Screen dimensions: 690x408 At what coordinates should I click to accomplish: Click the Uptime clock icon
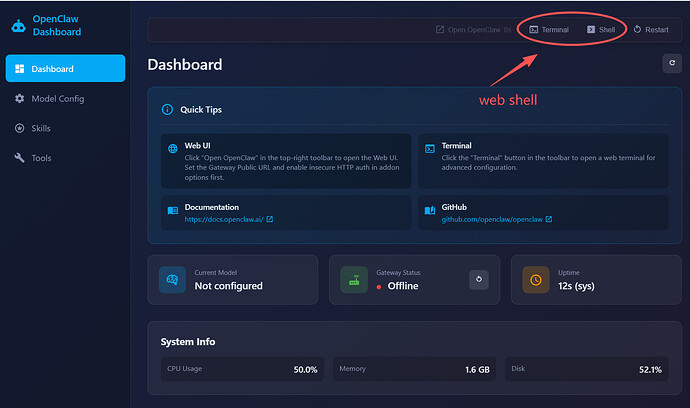tap(536, 279)
